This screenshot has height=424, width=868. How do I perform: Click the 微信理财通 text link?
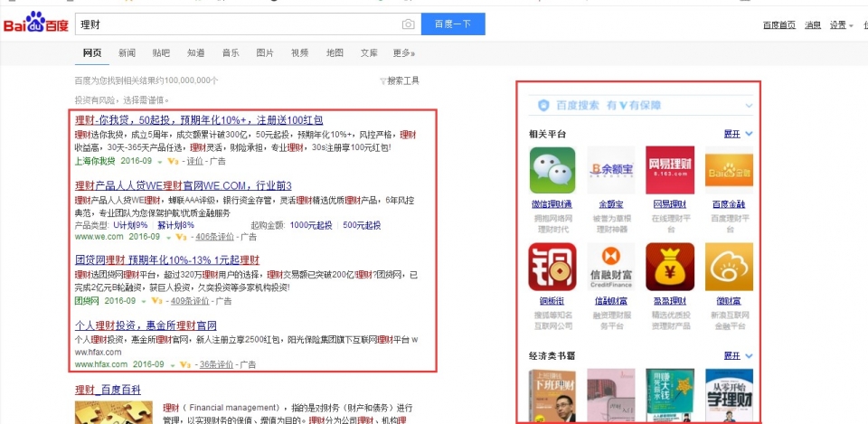point(552,205)
